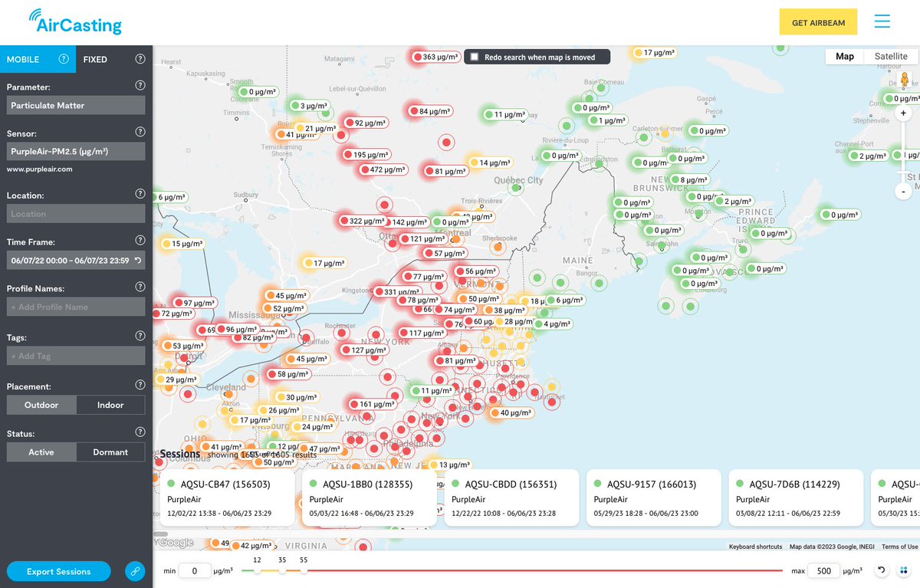The width and height of the screenshot is (920, 588).
Task: Click the 35 threshold slider handle
Action: click(x=282, y=570)
